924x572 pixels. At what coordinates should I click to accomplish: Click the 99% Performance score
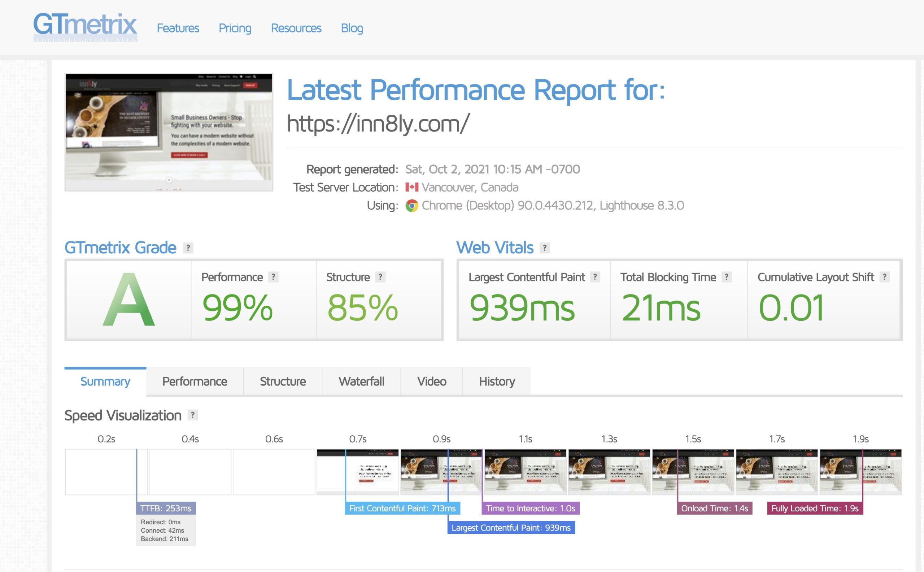point(237,307)
